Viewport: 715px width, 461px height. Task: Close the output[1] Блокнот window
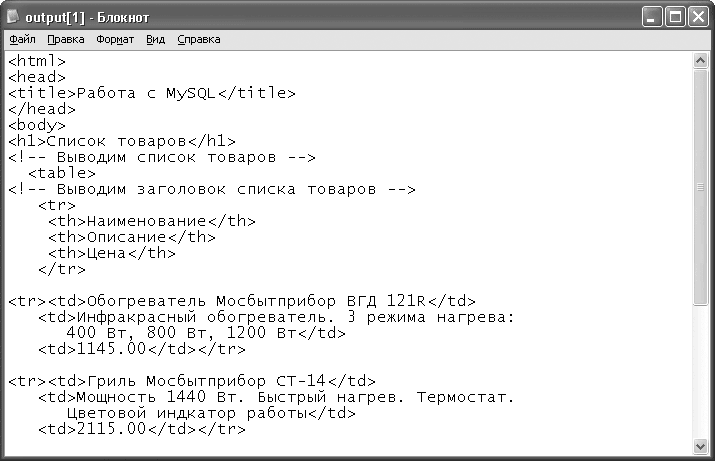click(x=698, y=17)
